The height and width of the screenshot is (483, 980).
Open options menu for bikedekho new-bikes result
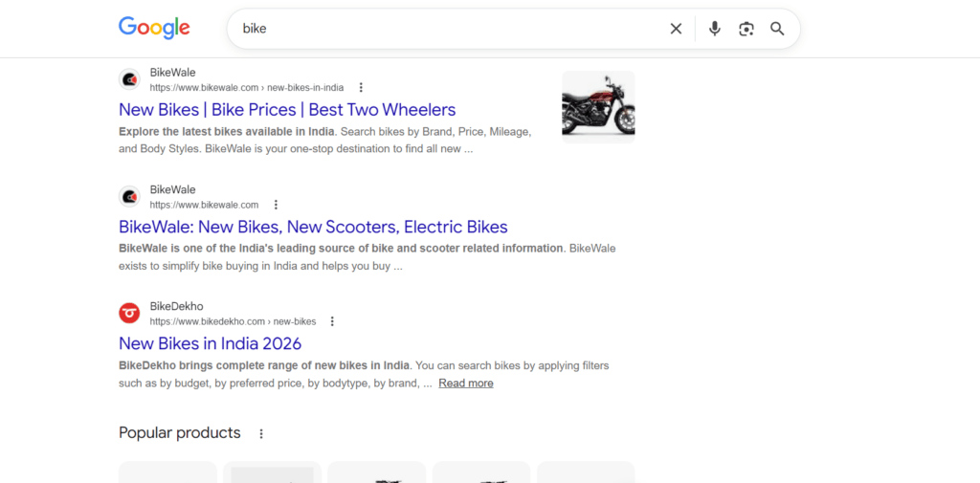tap(332, 321)
